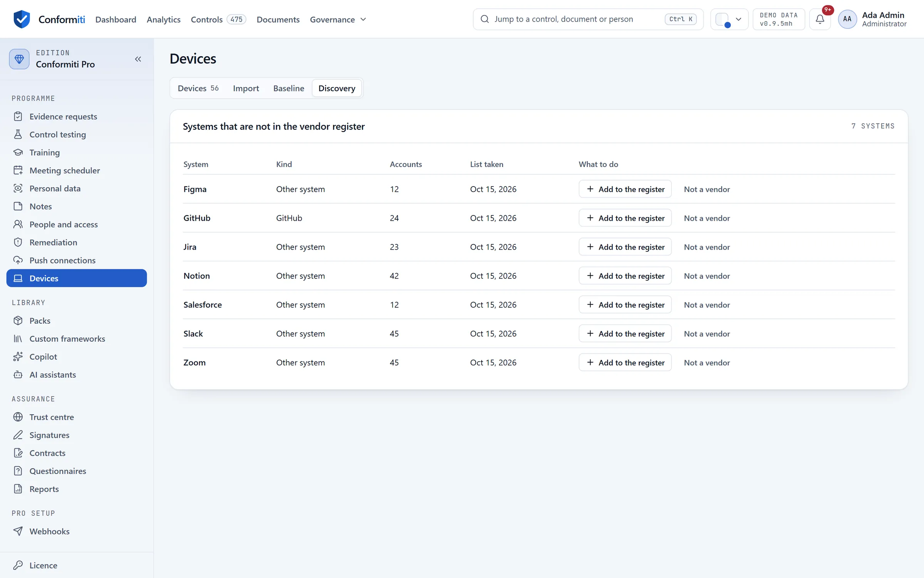The image size is (924, 578).
Task: Open Custom frameworks in sidebar
Action: [x=77, y=339]
